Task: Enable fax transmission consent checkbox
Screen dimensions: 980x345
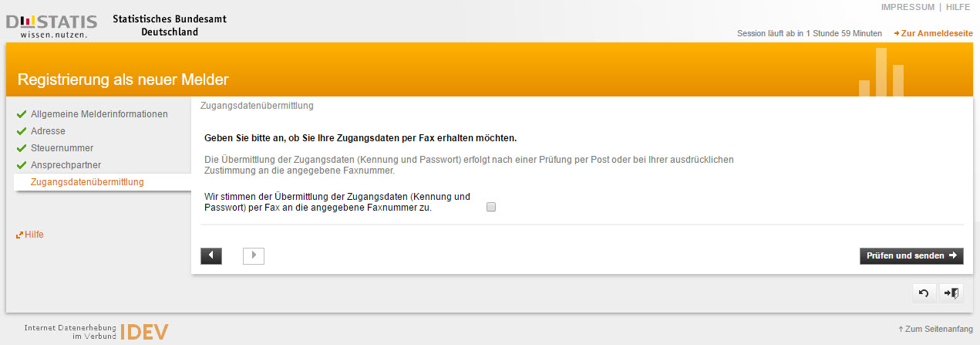Action: [x=491, y=207]
